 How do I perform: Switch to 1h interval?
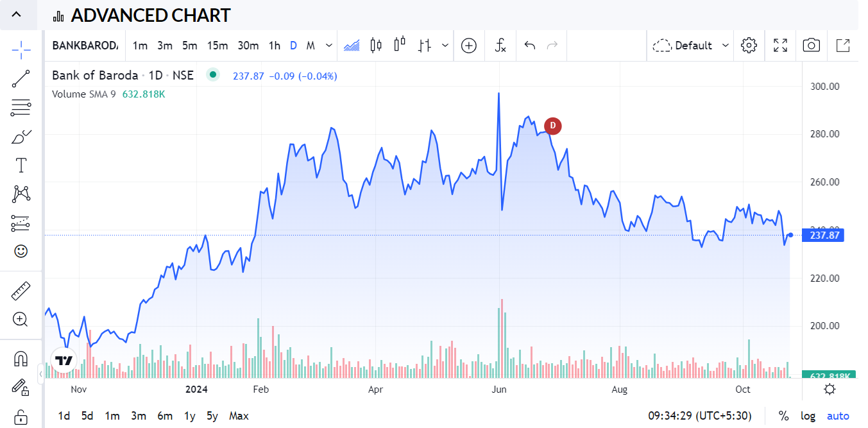(x=275, y=46)
